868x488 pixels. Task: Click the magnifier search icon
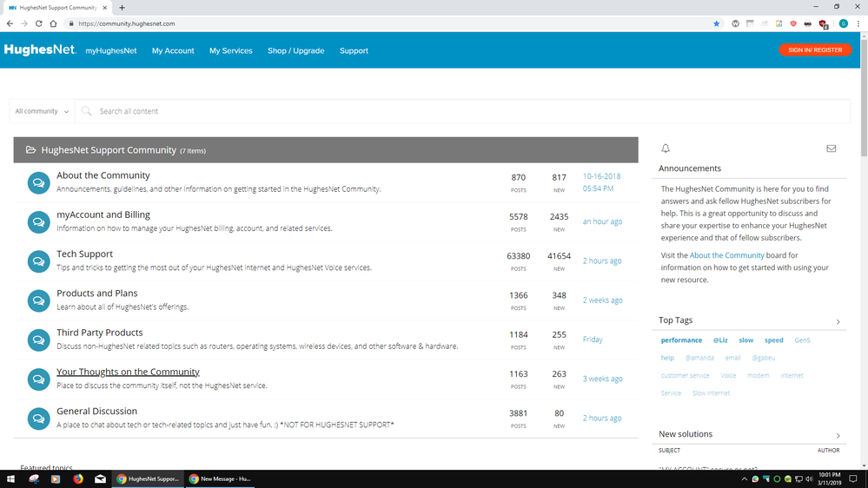click(87, 111)
